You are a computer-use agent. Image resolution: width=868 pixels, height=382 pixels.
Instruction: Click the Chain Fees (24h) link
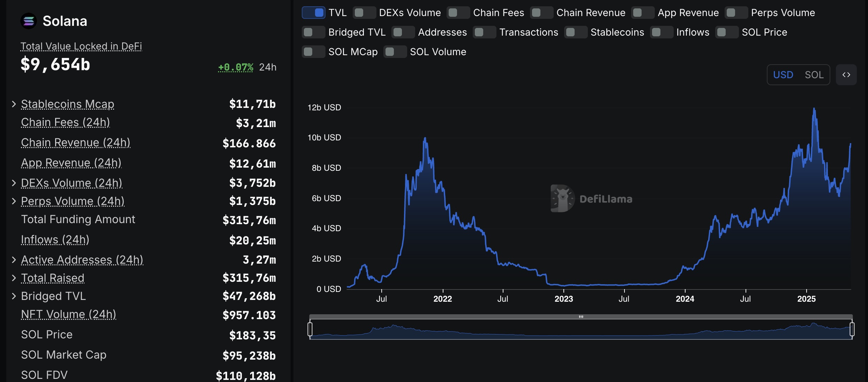coord(65,122)
